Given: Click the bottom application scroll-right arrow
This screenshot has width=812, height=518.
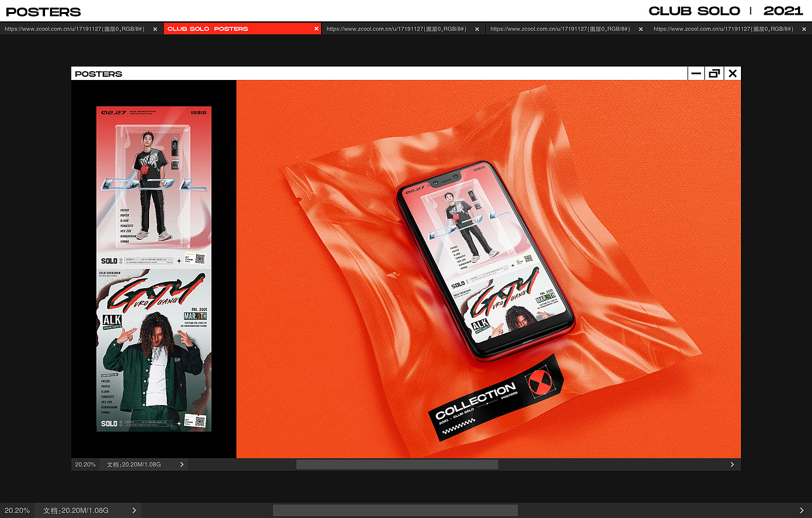Looking at the screenshot, I should pyautogui.click(x=802, y=510).
